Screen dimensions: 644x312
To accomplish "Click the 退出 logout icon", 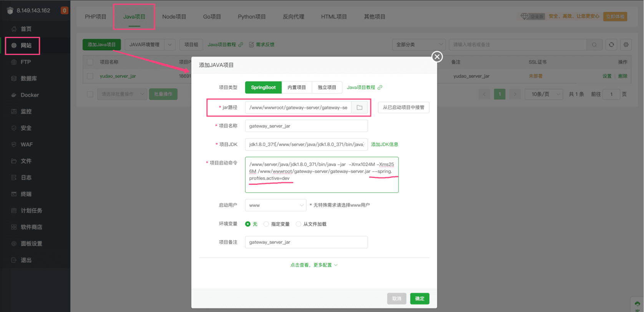I will coord(14,260).
